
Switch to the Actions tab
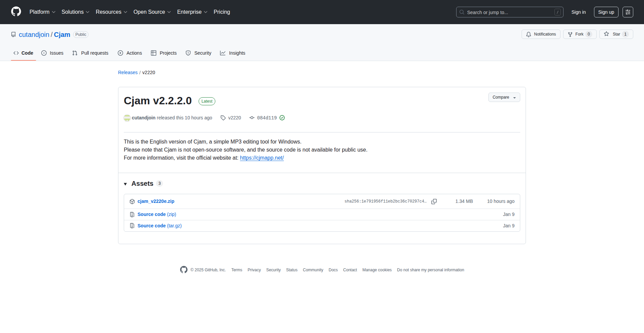coord(130,53)
